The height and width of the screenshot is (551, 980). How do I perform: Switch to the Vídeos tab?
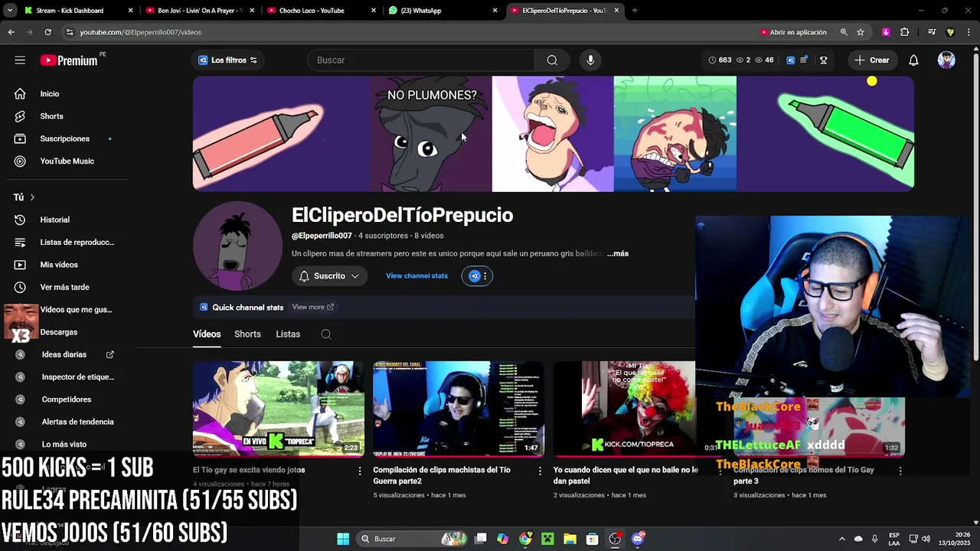(207, 334)
